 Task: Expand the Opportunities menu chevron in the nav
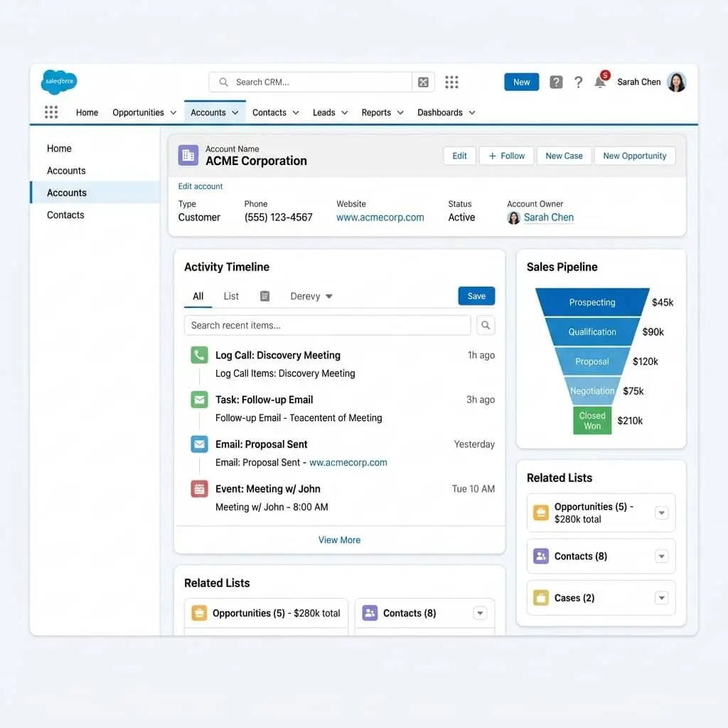173,113
